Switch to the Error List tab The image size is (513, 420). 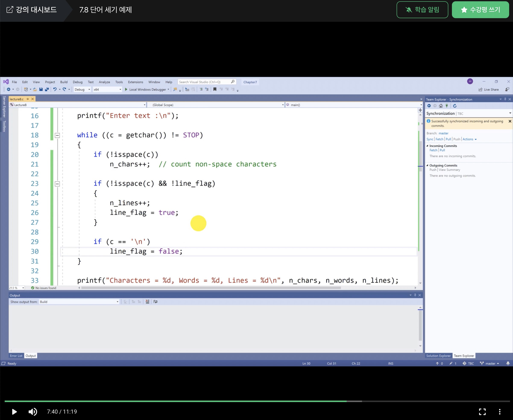coord(16,355)
